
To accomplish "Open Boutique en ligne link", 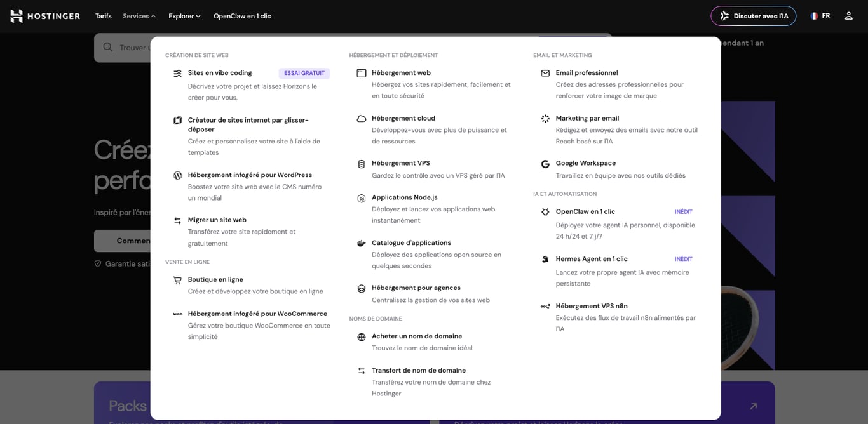I will click(215, 279).
